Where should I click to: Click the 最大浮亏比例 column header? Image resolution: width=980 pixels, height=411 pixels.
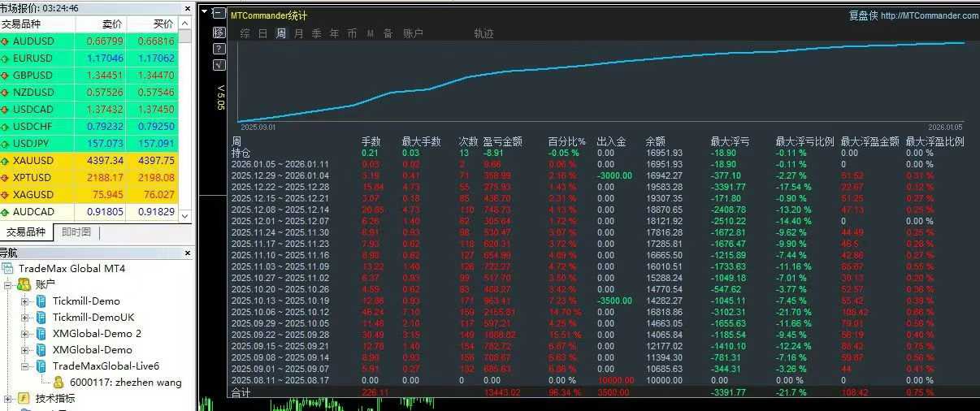[x=804, y=141]
